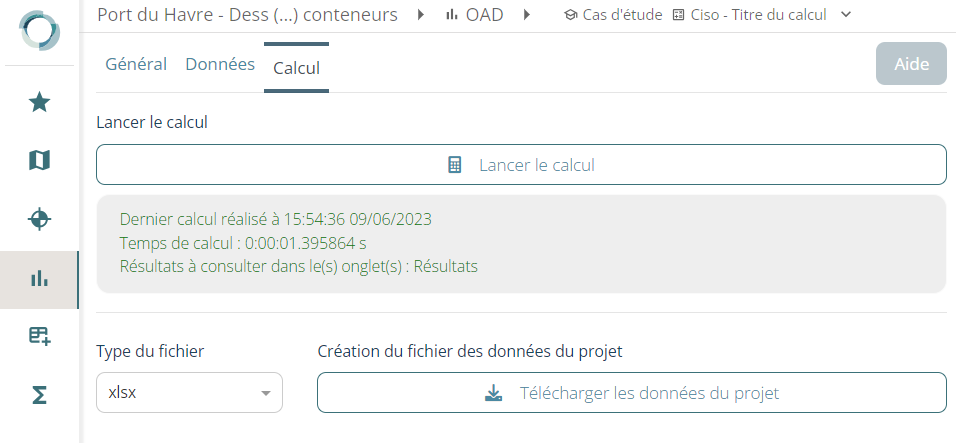Open the xlsx file type dropdown
This screenshot has width=956, height=443.
189,392
